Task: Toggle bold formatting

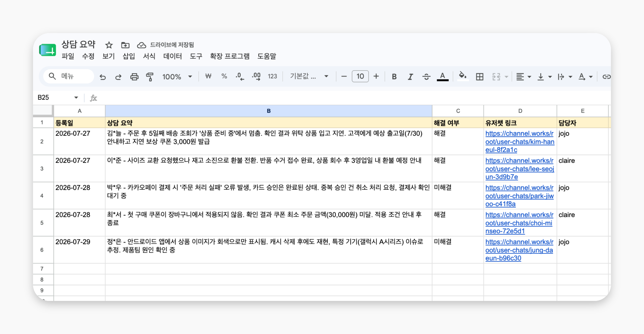Action: [x=394, y=77]
